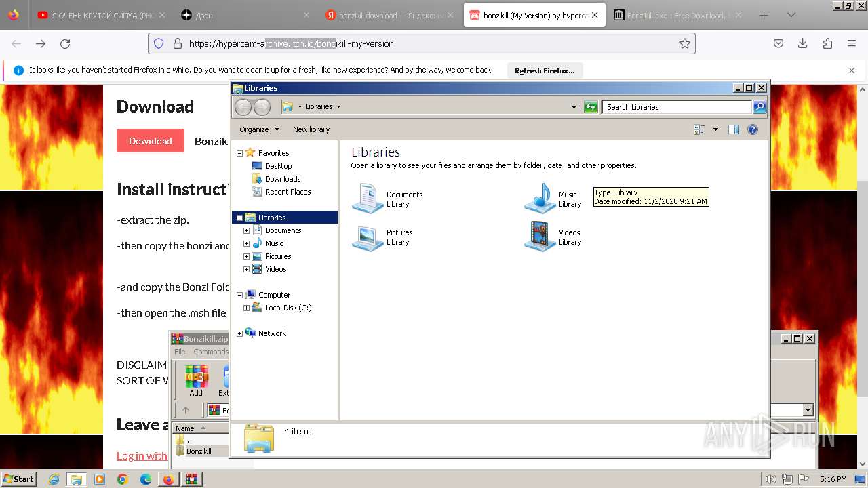Select Desktop under Favorites
The width and height of the screenshot is (868, 488).
pyautogui.click(x=278, y=166)
